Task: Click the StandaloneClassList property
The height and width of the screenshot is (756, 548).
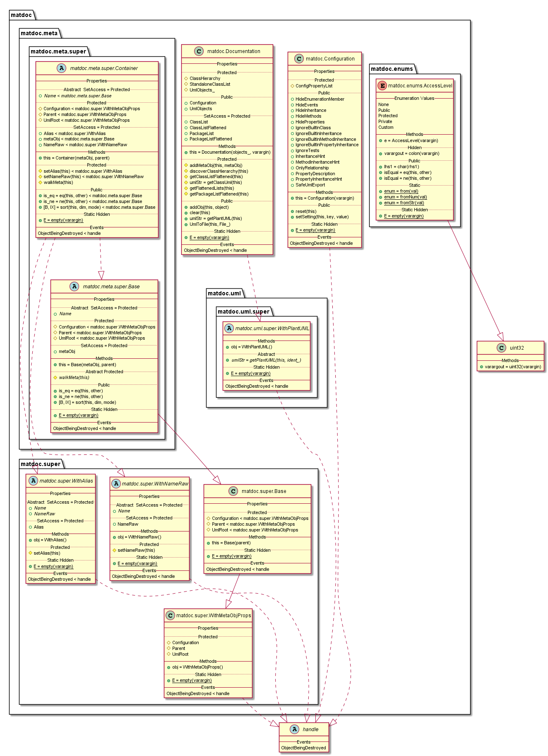Action: tap(210, 84)
